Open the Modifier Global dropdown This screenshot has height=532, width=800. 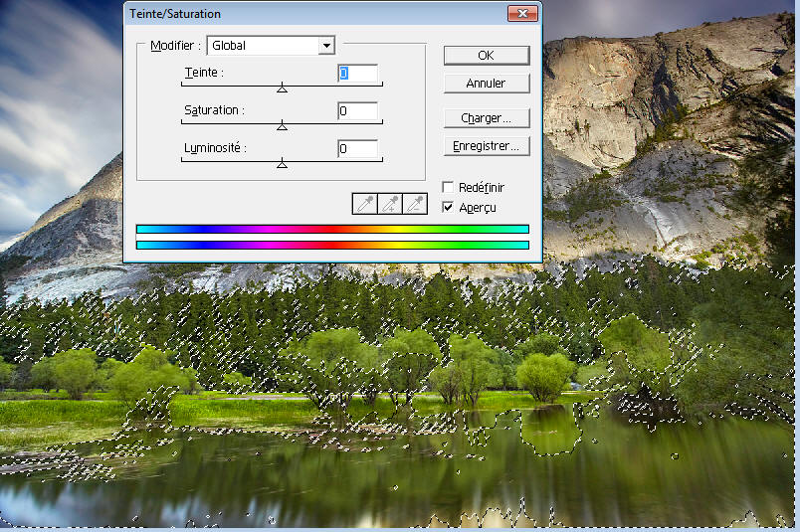tap(271, 46)
